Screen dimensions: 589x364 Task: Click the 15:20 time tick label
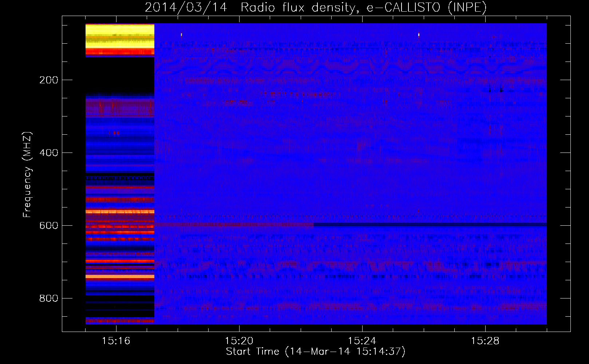pyautogui.click(x=239, y=341)
